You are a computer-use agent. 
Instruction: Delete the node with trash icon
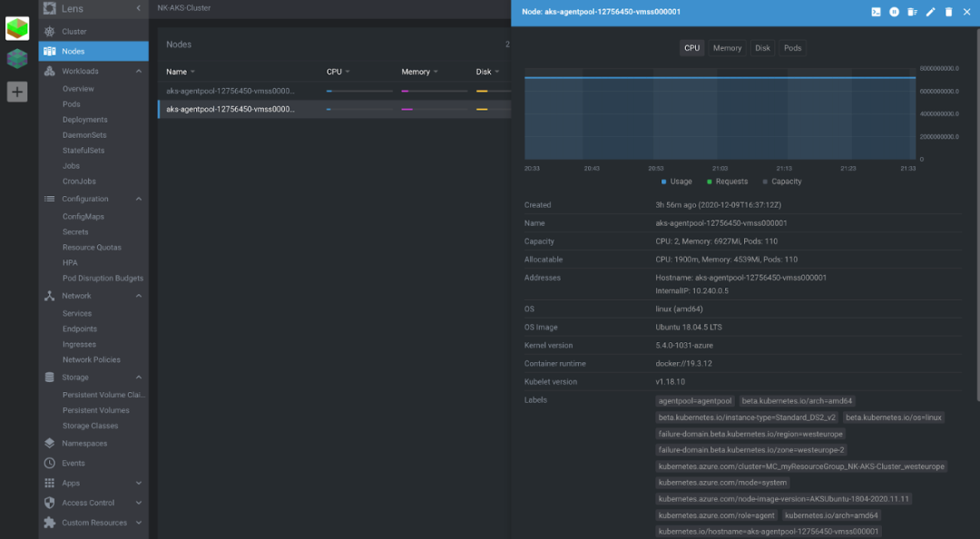[x=949, y=12]
